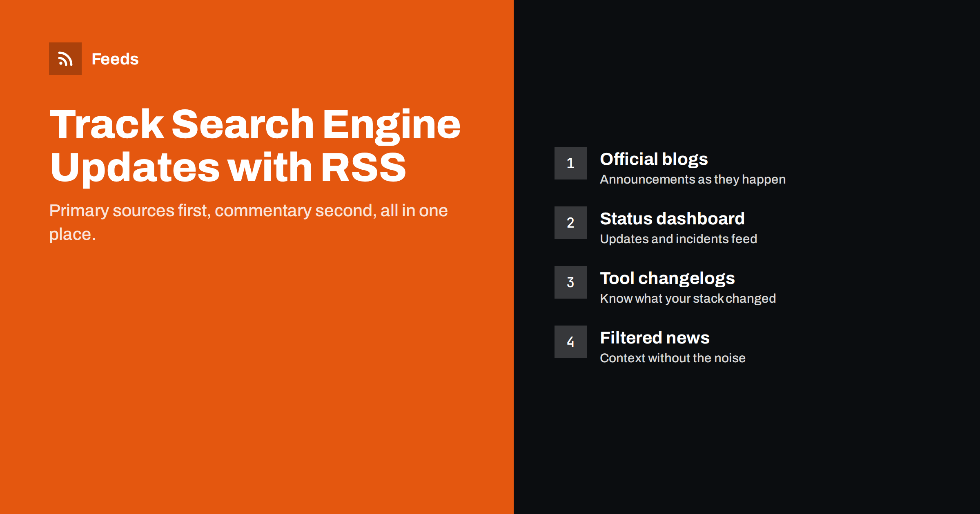Screen dimensions: 980x514
Task: Click the "Tool changelogs" heading
Action: click(x=667, y=278)
